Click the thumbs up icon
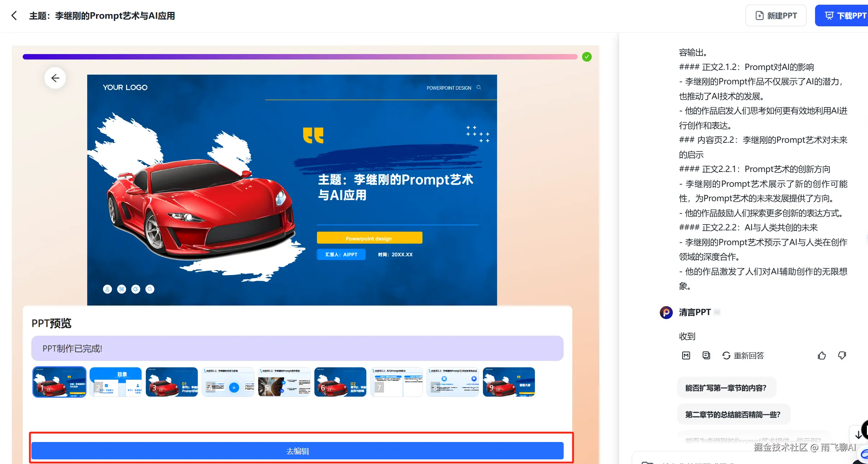Image resolution: width=868 pixels, height=464 pixels. (x=822, y=355)
